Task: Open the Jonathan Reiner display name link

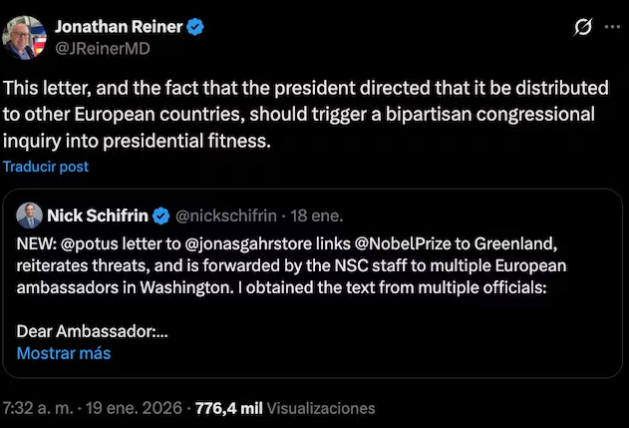Action: pos(118,28)
